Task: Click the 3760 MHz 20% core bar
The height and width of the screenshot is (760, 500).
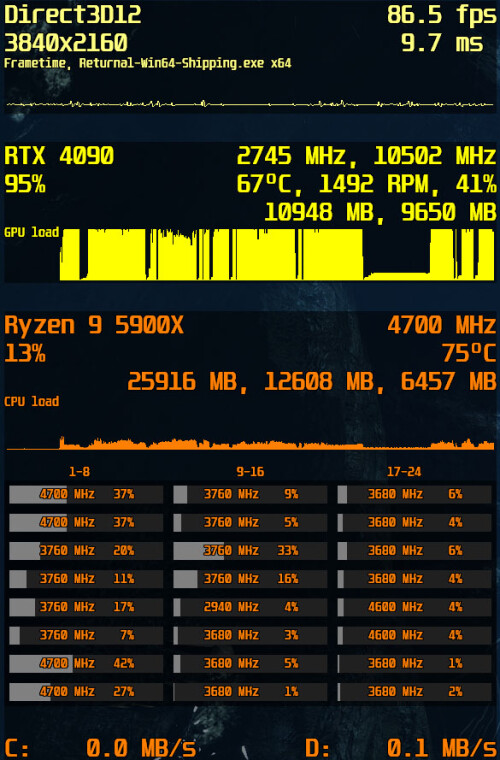Action: (x=86, y=551)
